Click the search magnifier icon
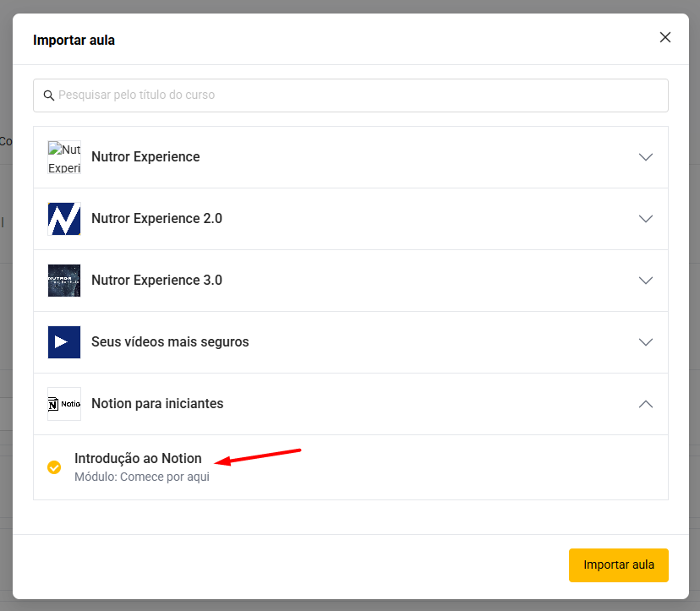Screen dimensions: 700x611 [x=49, y=95]
